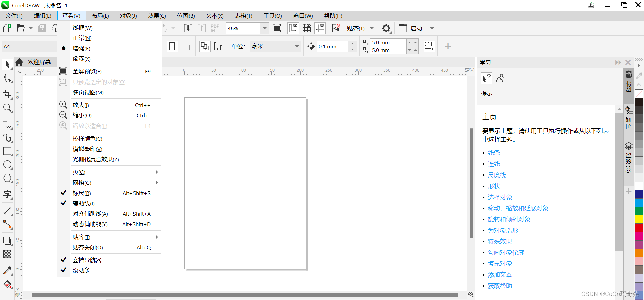
Task: Click the home icon on Welcome tab
Action: coord(19,62)
